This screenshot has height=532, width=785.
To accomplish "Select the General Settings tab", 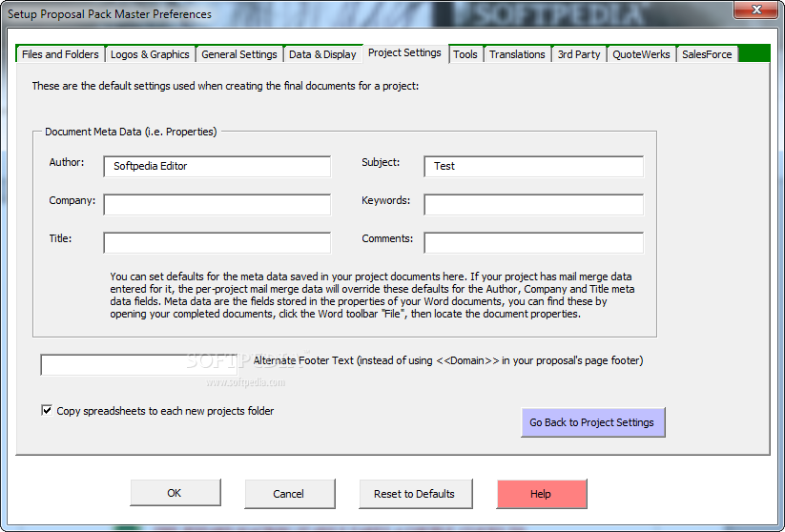I will 239,54.
